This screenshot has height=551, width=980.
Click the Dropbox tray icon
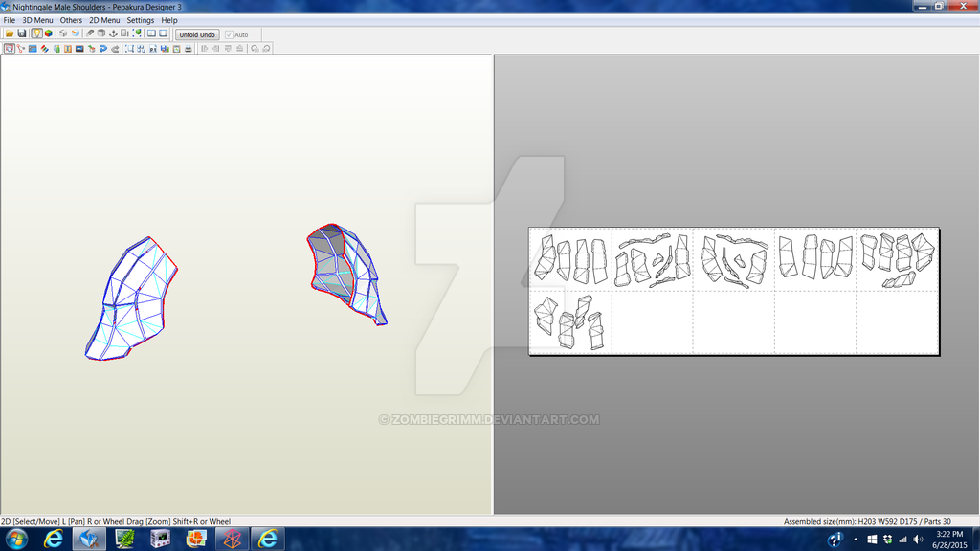click(887, 540)
